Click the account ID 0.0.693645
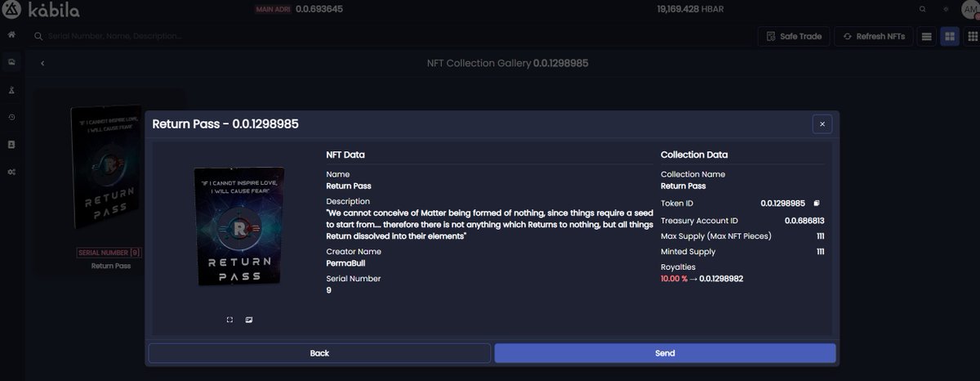The width and height of the screenshot is (980, 381). tap(319, 9)
